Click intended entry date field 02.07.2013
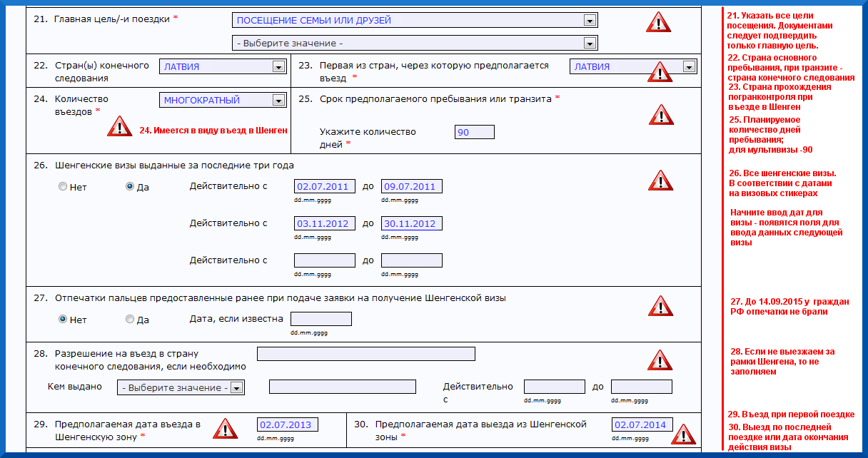868x458 pixels. [288, 424]
